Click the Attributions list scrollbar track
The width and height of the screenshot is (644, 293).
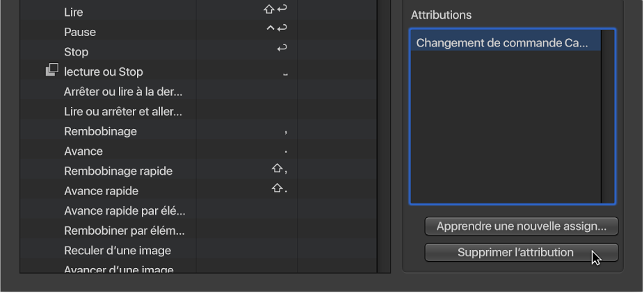pos(608,117)
